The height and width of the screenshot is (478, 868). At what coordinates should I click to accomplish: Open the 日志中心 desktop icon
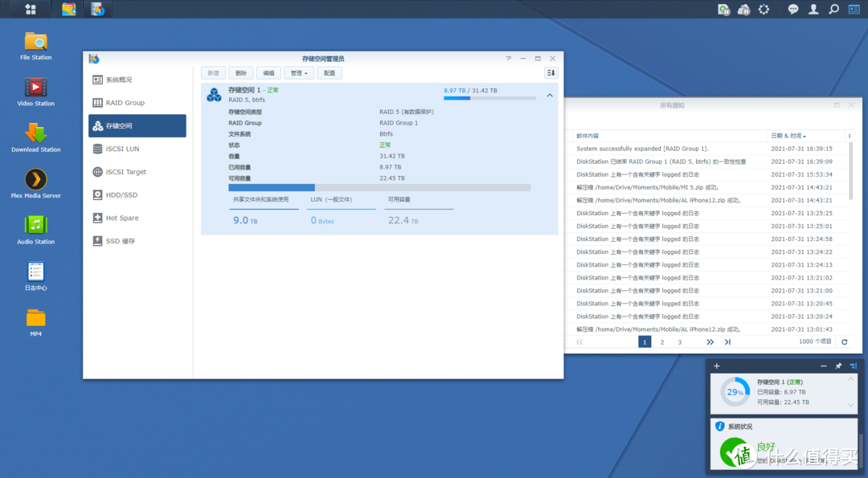[x=36, y=276]
